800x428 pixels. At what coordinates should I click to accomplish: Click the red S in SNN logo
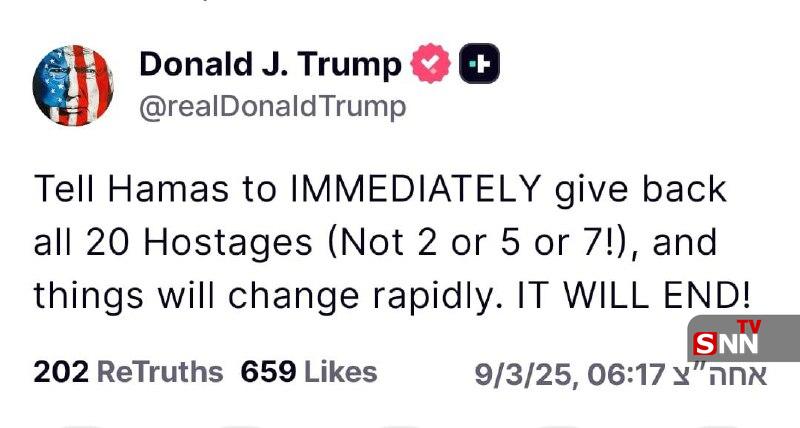[704, 344]
